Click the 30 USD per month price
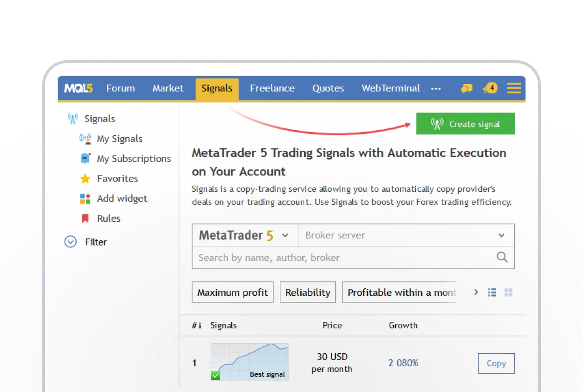 tap(332, 363)
